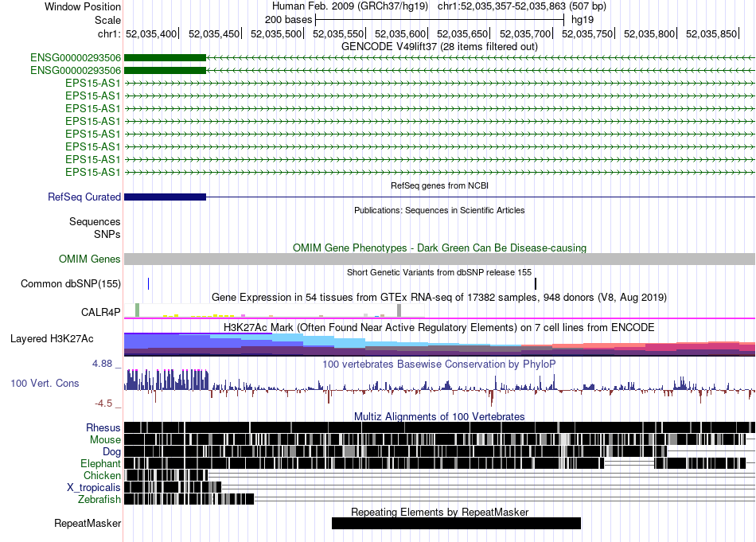Select the Zebrafish alignment block
Viewport: 756px width, 542px height.
[189, 499]
